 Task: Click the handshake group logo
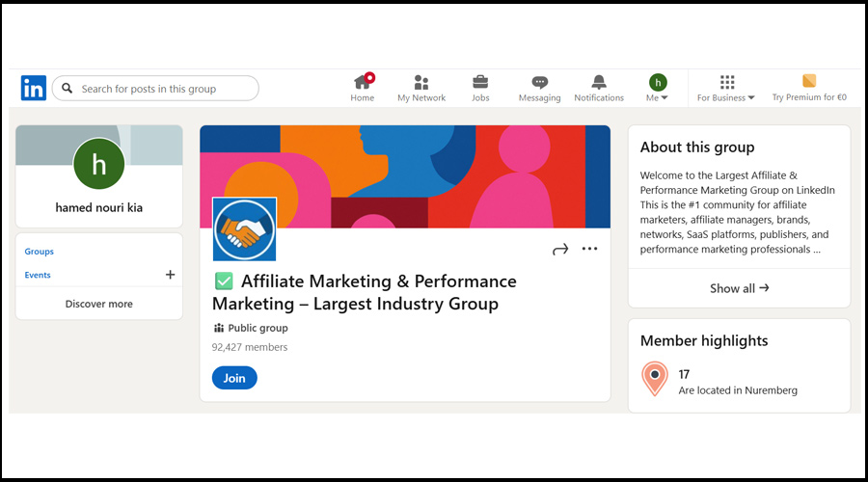tap(244, 229)
